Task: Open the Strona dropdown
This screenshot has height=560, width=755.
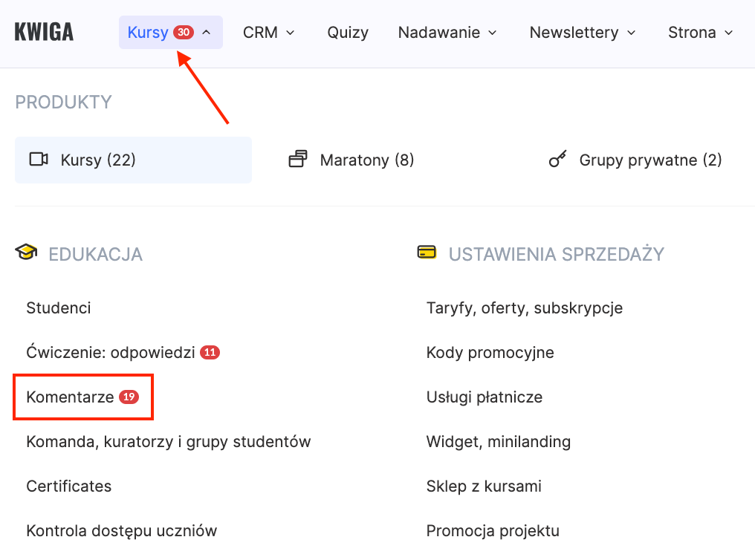Action: (700, 33)
